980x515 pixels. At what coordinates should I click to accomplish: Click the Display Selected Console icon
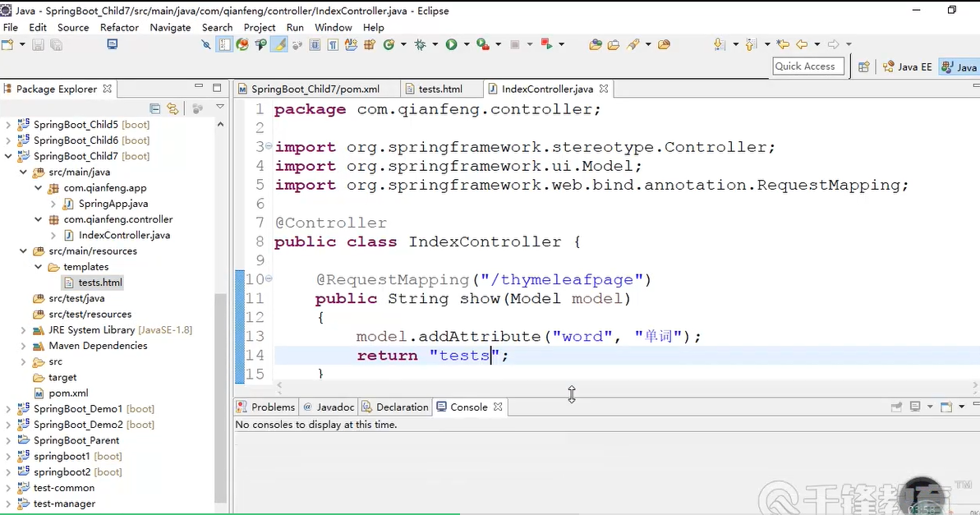point(915,407)
